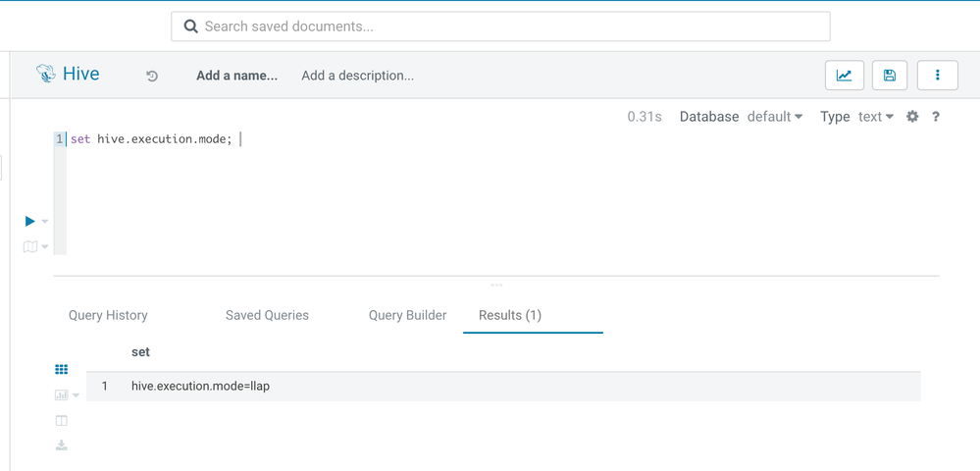This screenshot has width=980, height=471.
Task: Switch to the Saved Queries tab
Action: click(267, 315)
